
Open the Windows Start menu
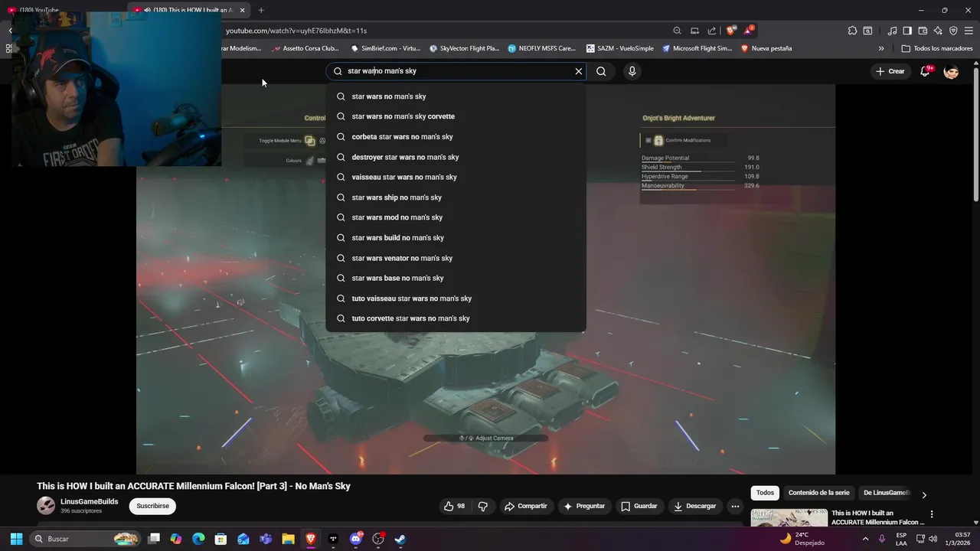[x=16, y=539]
